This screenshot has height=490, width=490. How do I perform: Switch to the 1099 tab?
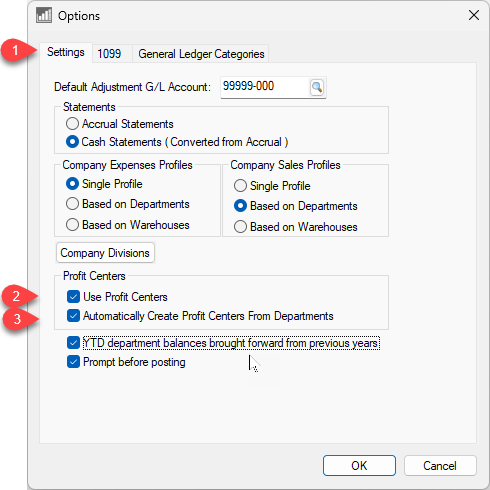[109, 53]
